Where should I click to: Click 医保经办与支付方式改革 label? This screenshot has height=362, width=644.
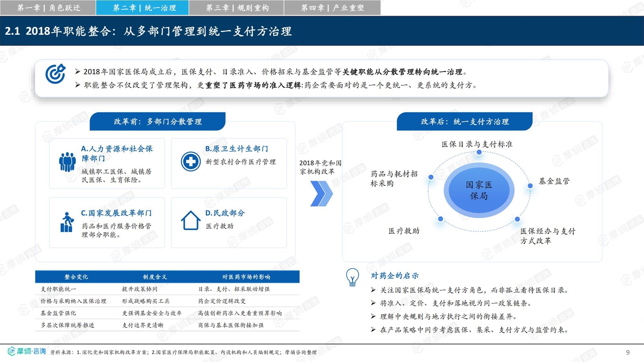548,236
